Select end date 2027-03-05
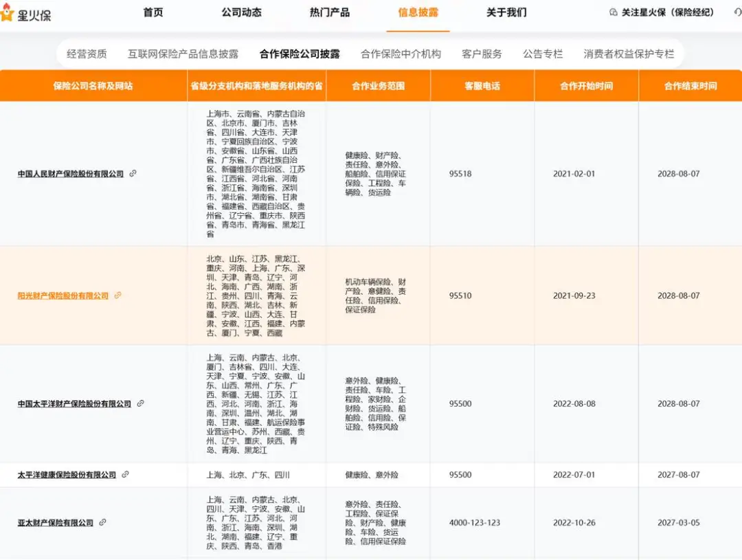 [x=679, y=523]
